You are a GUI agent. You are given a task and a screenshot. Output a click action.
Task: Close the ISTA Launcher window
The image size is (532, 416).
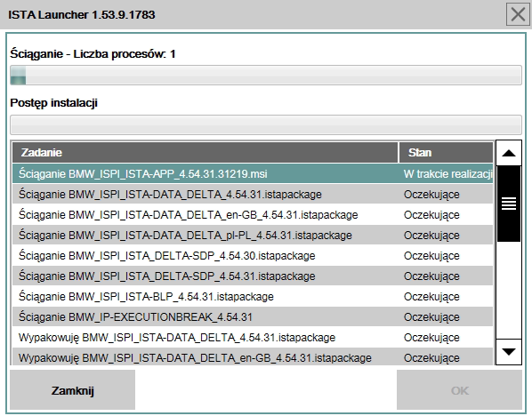(518, 14)
